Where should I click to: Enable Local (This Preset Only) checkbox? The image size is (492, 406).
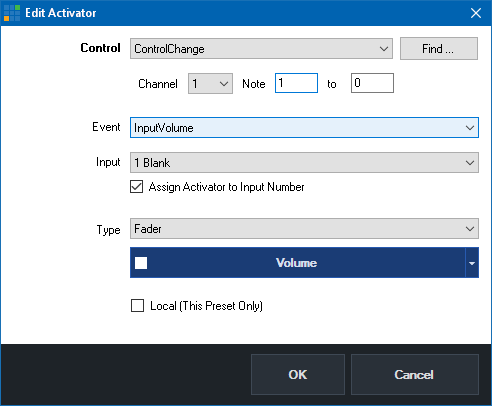click(137, 306)
